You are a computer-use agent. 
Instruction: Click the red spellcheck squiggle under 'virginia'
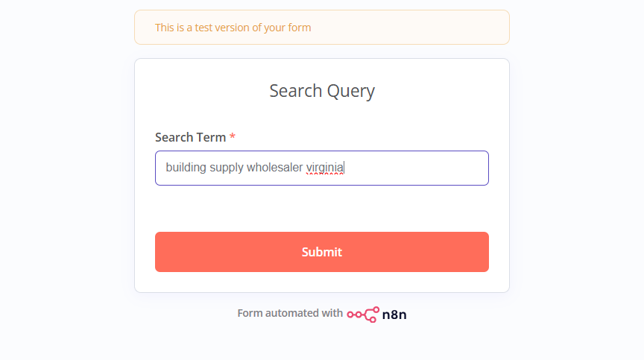pyautogui.click(x=324, y=174)
